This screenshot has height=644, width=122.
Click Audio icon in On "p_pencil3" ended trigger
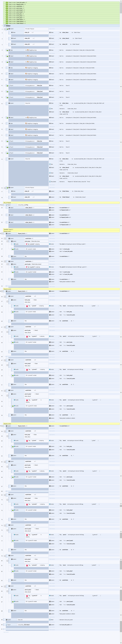click(x=14, y=602)
